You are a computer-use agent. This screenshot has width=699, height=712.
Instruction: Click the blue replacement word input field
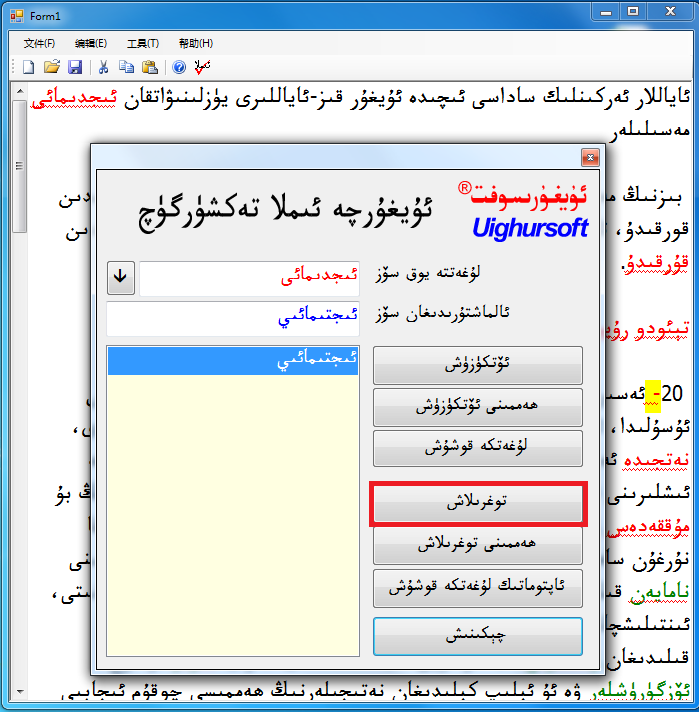[233, 318]
